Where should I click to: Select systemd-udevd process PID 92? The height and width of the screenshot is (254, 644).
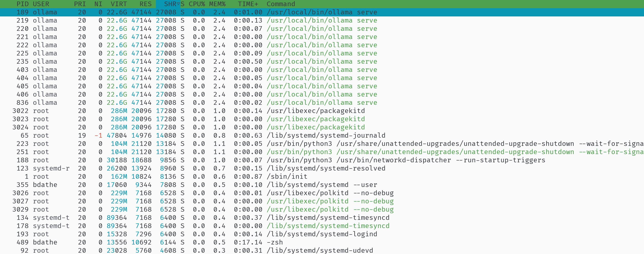click(322, 250)
